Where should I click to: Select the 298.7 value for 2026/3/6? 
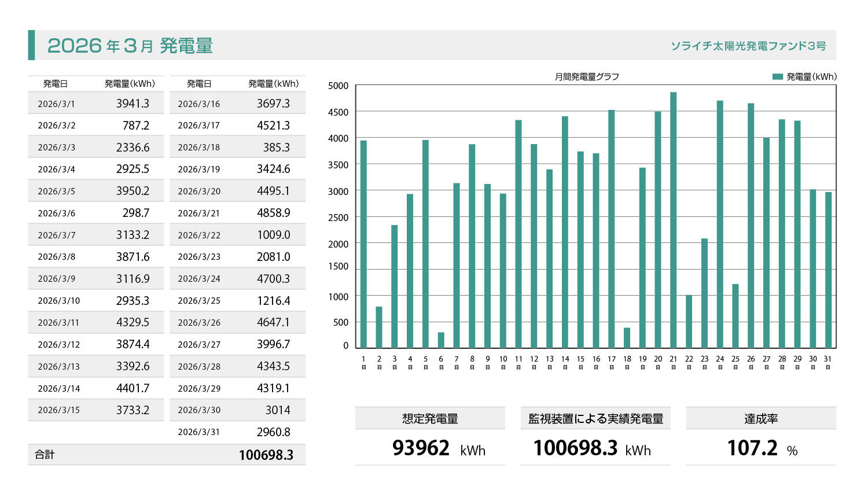[x=135, y=213]
